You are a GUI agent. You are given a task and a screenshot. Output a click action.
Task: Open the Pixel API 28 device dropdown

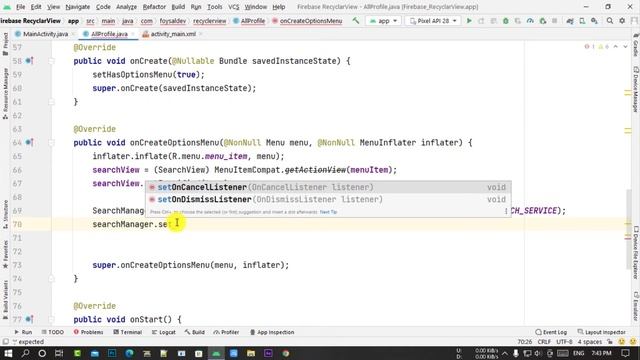[433, 20]
